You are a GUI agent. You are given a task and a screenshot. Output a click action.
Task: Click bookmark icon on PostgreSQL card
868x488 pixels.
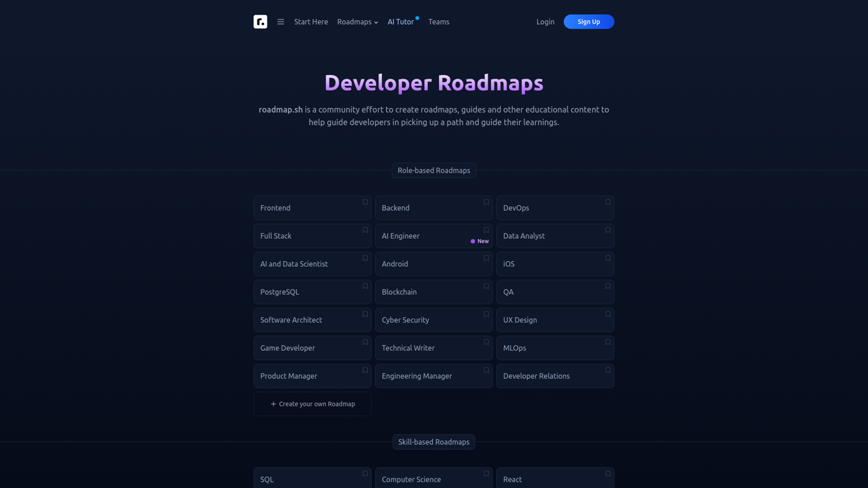(x=365, y=286)
